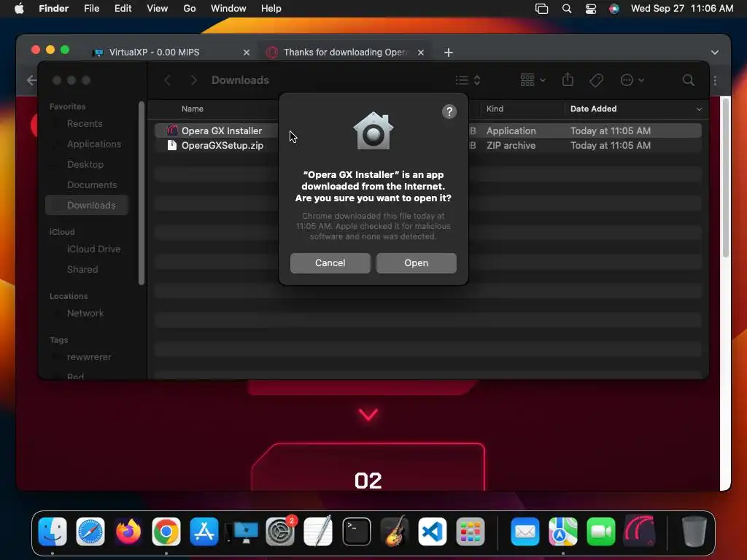This screenshot has width=747, height=560.
Task: Open Visual Studio Code from Dock
Action: [x=432, y=531]
